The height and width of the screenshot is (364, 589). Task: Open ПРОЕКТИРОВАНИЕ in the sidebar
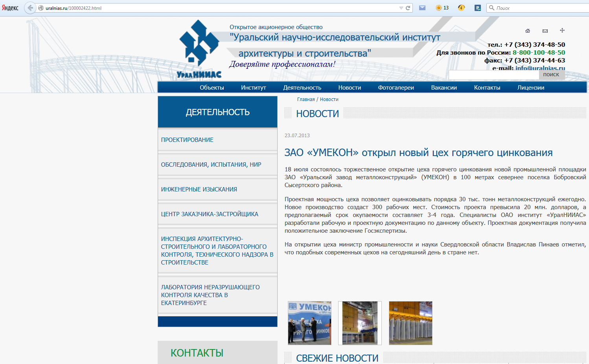pos(187,140)
